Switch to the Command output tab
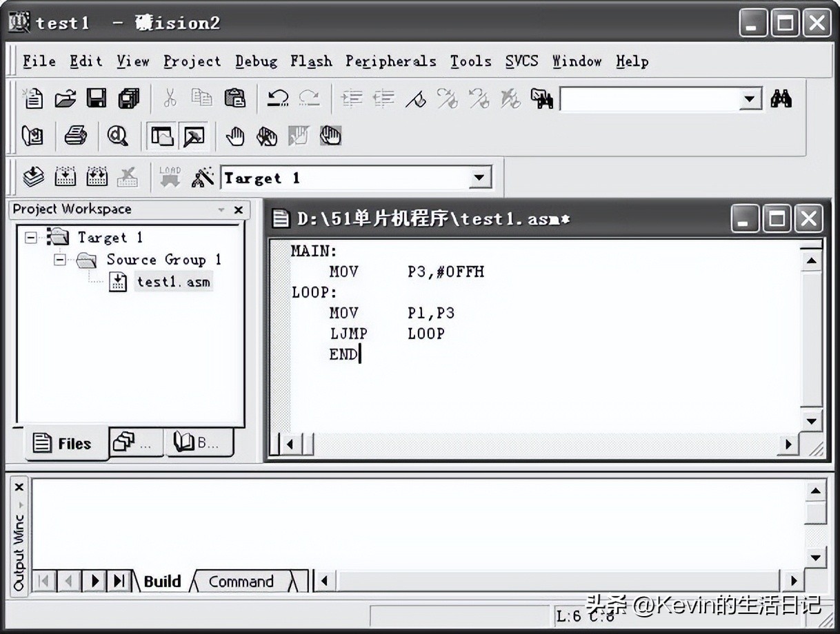The height and width of the screenshot is (634, 840). click(241, 582)
